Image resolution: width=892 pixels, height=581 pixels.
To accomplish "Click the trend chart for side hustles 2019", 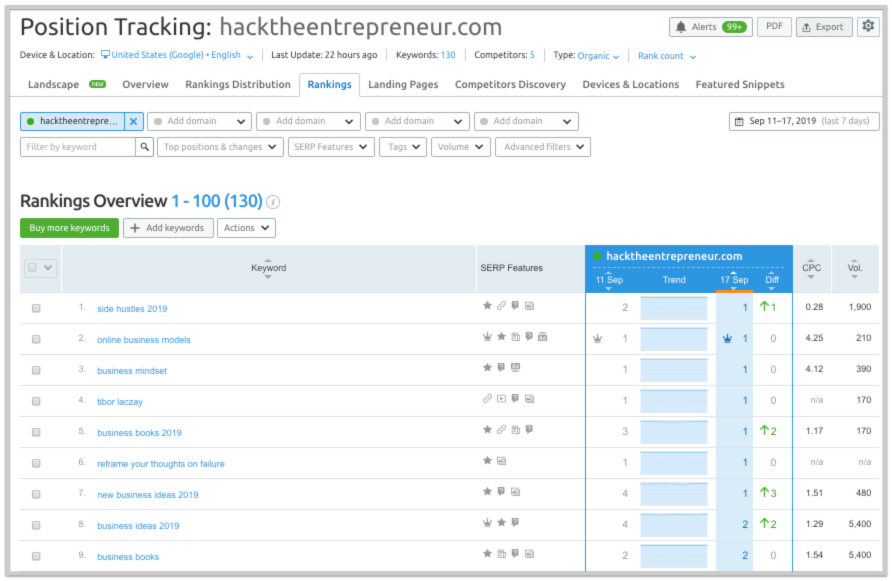I will [674, 308].
